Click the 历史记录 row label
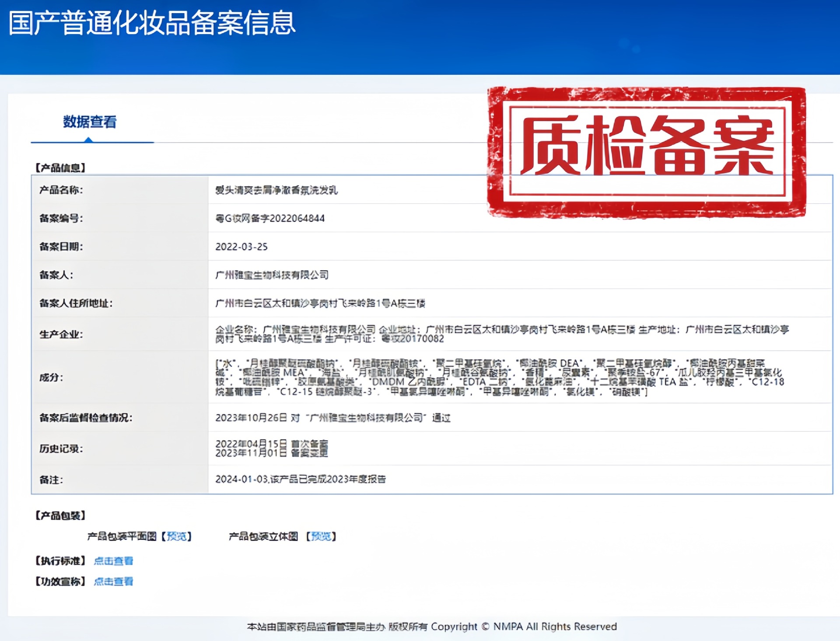840x641 pixels. click(x=61, y=448)
